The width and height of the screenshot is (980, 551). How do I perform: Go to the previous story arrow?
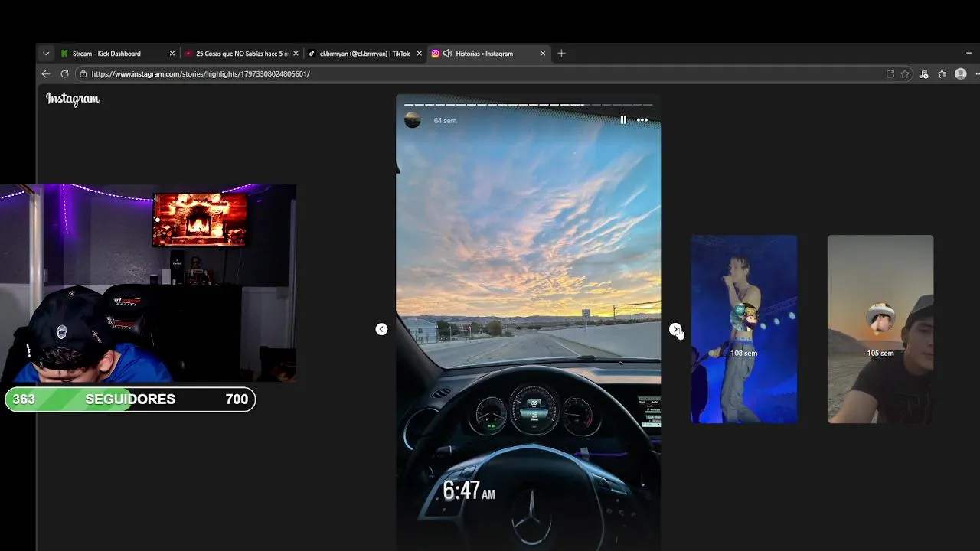pyautogui.click(x=381, y=329)
